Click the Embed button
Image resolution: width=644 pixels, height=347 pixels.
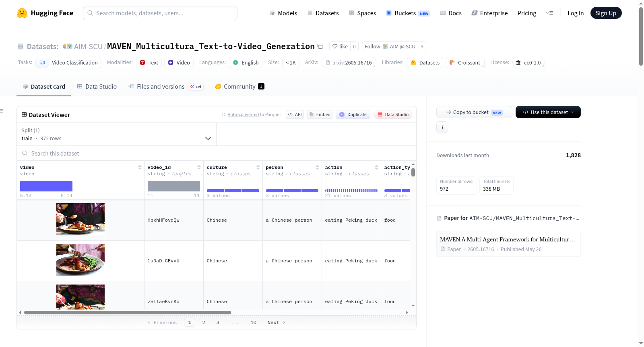(320, 114)
